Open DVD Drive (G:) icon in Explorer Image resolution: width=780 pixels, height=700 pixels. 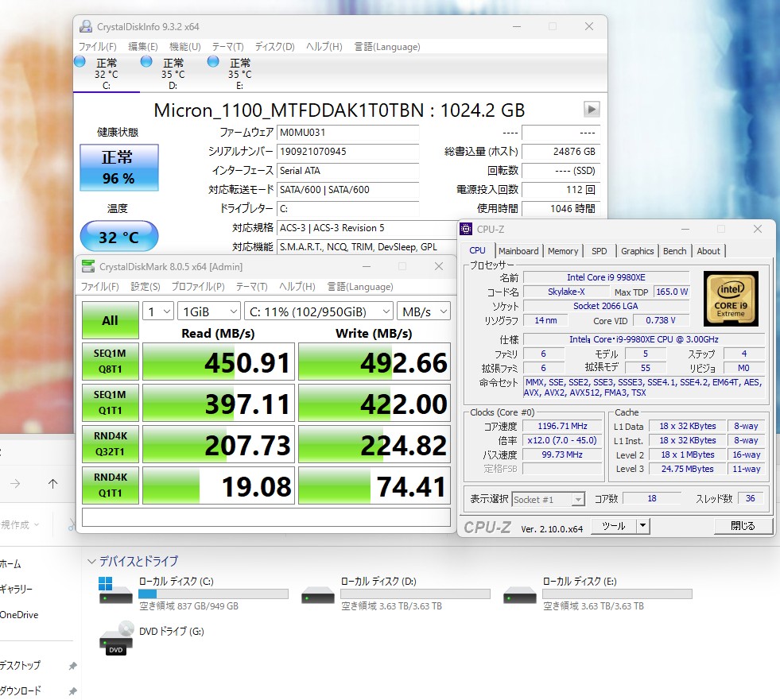[116, 638]
